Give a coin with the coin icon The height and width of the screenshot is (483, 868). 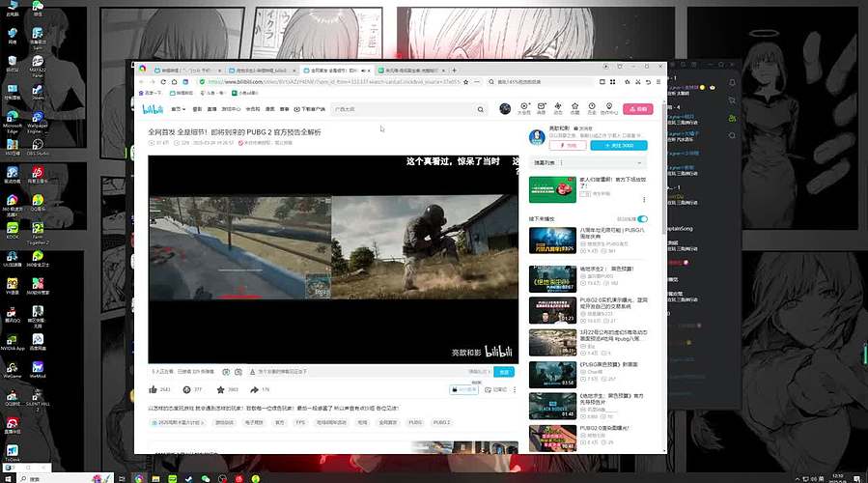[x=186, y=390]
